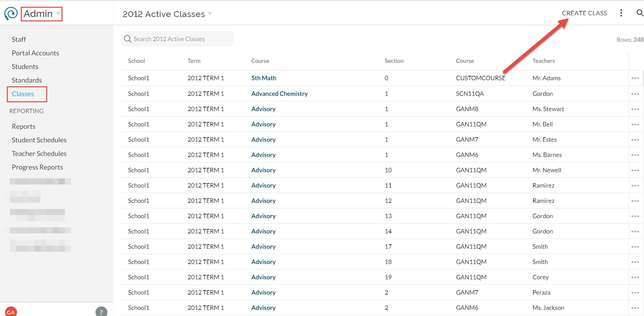Sort by the Section column header
The width and height of the screenshot is (644, 316).
394,61
